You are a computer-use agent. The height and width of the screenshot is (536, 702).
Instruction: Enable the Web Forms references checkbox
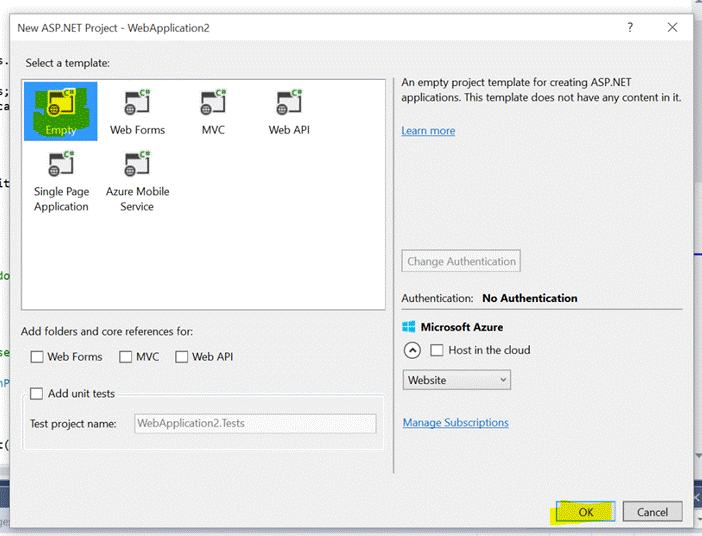pyautogui.click(x=37, y=357)
